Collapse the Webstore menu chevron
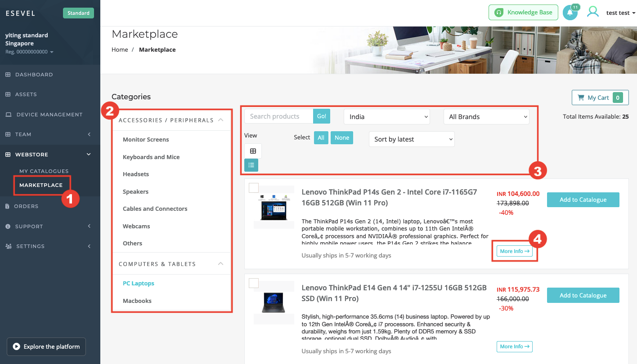Image resolution: width=637 pixels, height=364 pixels. tap(89, 155)
